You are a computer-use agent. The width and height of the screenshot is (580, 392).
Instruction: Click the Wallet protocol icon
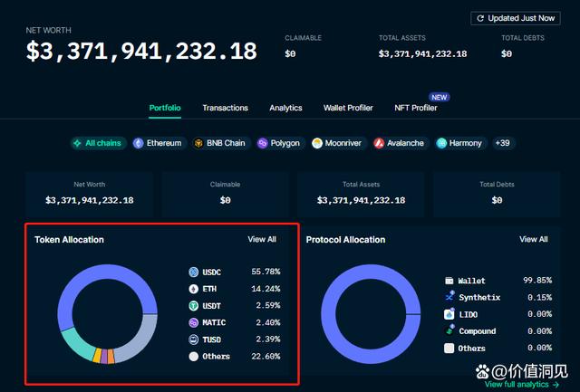pyautogui.click(x=449, y=281)
